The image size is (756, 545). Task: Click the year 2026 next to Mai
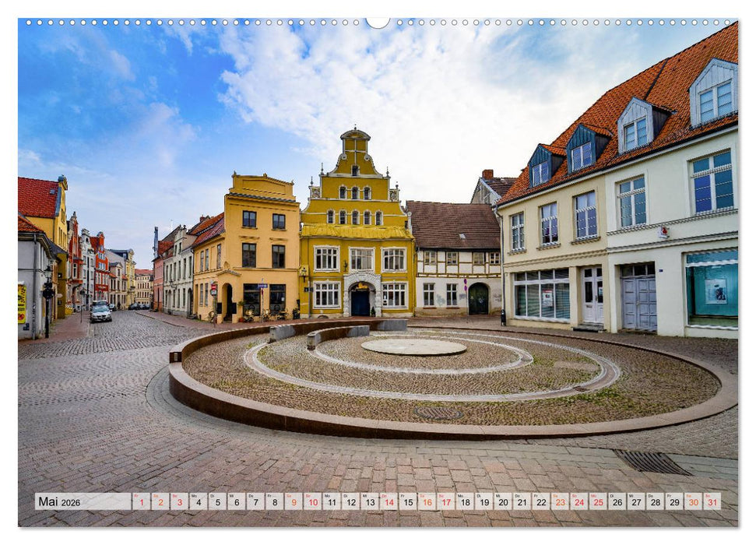[x=69, y=502]
